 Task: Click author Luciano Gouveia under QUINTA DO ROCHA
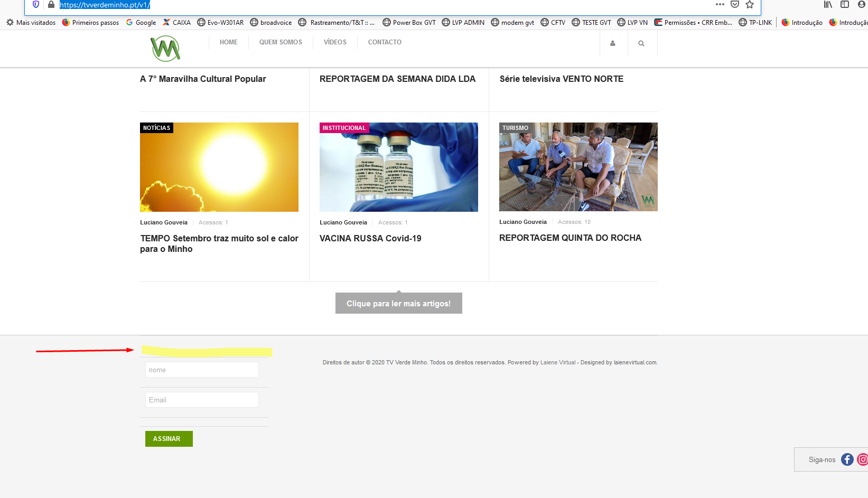523,222
